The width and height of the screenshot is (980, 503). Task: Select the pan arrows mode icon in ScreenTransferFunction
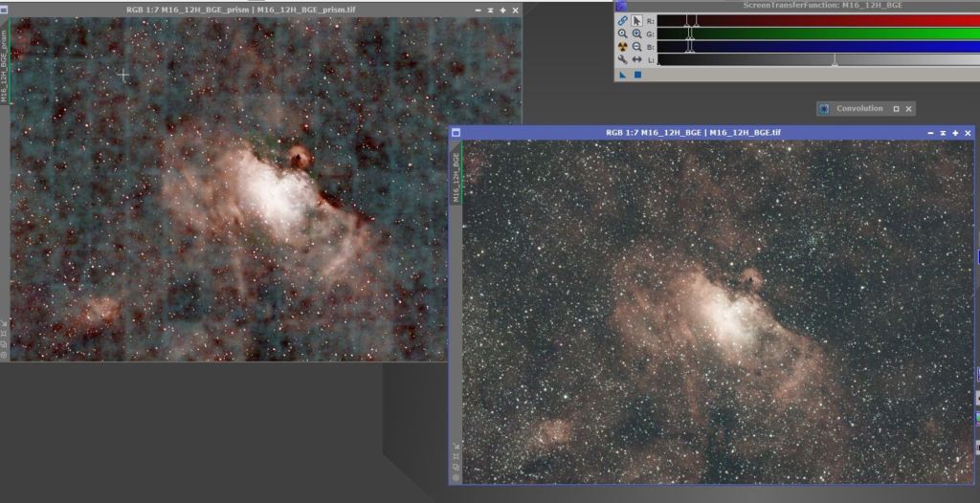coord(636,60)
